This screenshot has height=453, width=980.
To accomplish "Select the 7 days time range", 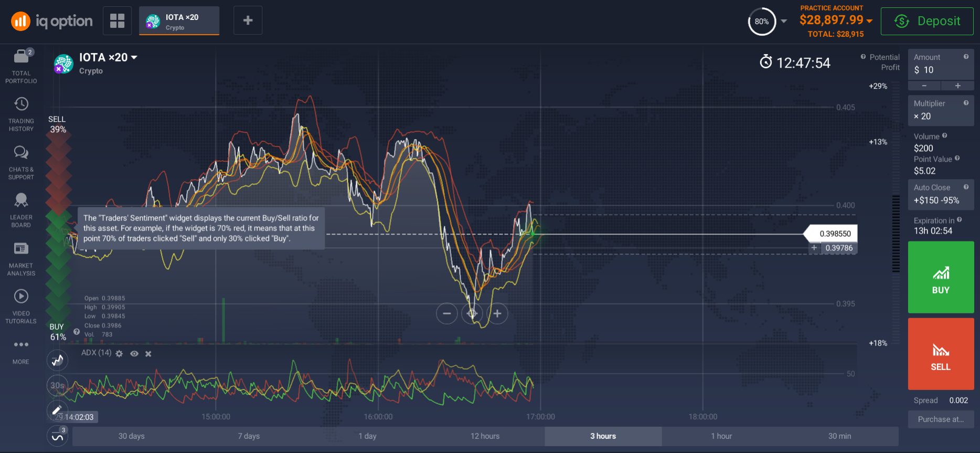I will click(249, 436).
